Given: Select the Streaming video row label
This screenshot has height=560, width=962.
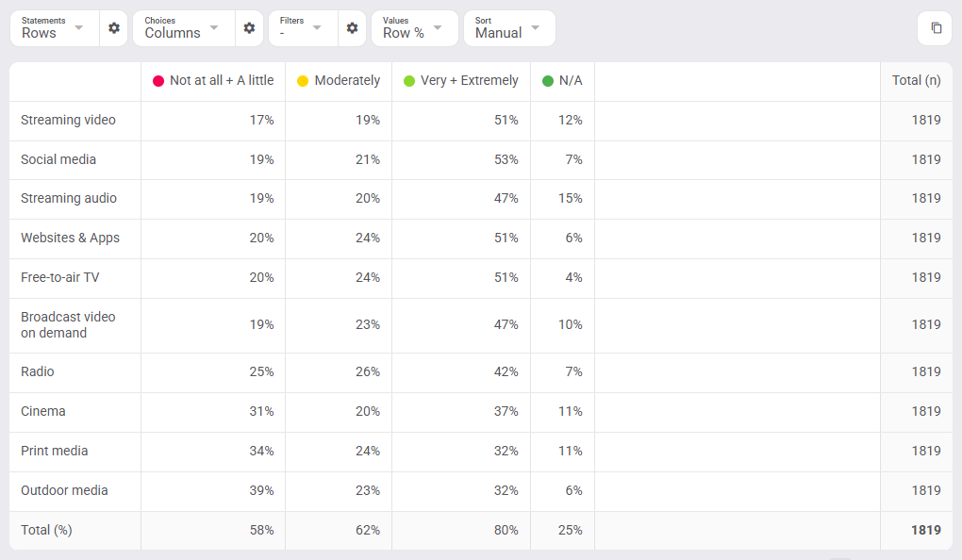Looking at the screenshot, I should point(68,121).
